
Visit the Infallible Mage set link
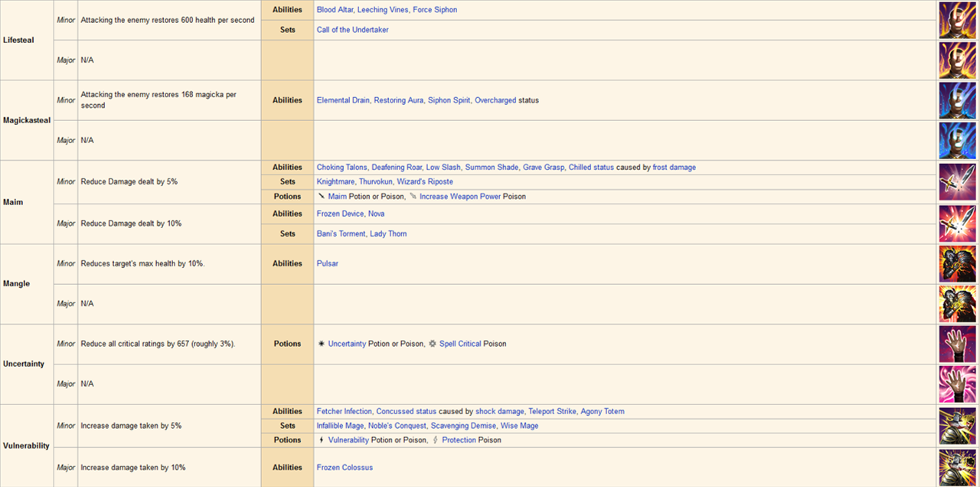341,426
